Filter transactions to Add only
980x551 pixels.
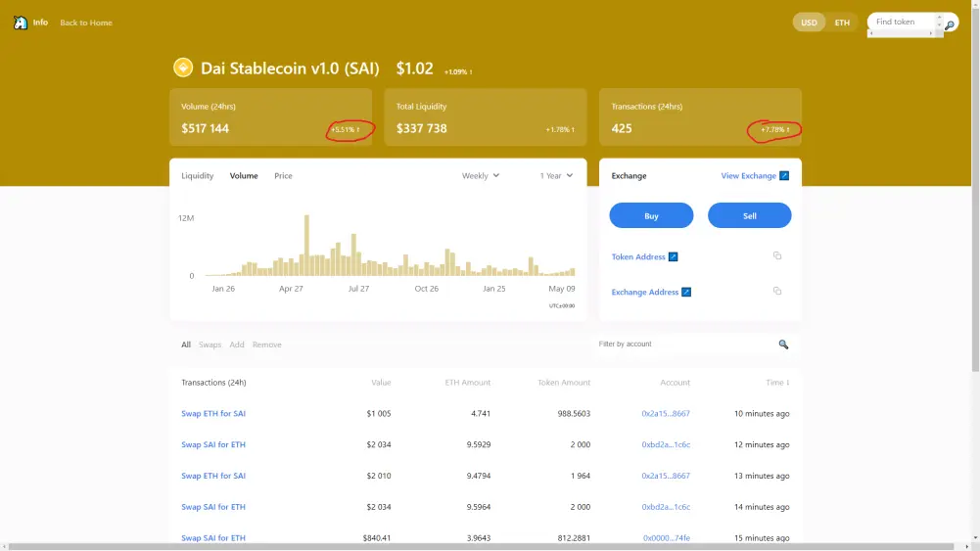click(x=237, y=344)
